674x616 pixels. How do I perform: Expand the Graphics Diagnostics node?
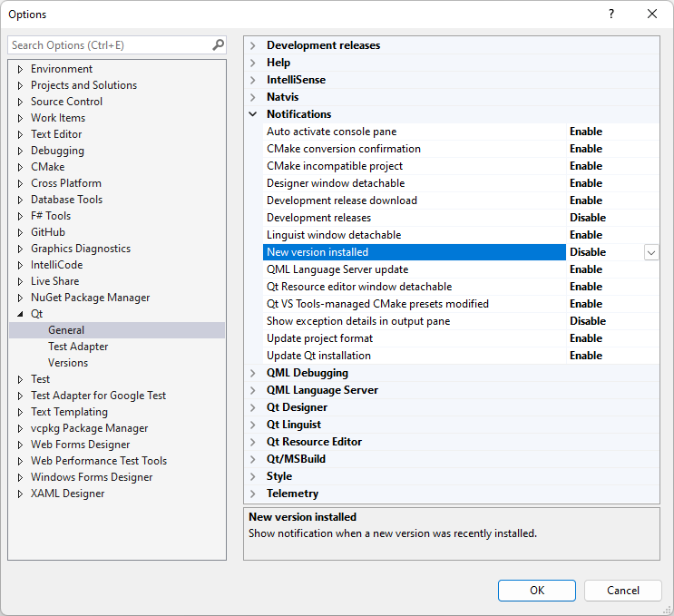(x=20, y=249)
